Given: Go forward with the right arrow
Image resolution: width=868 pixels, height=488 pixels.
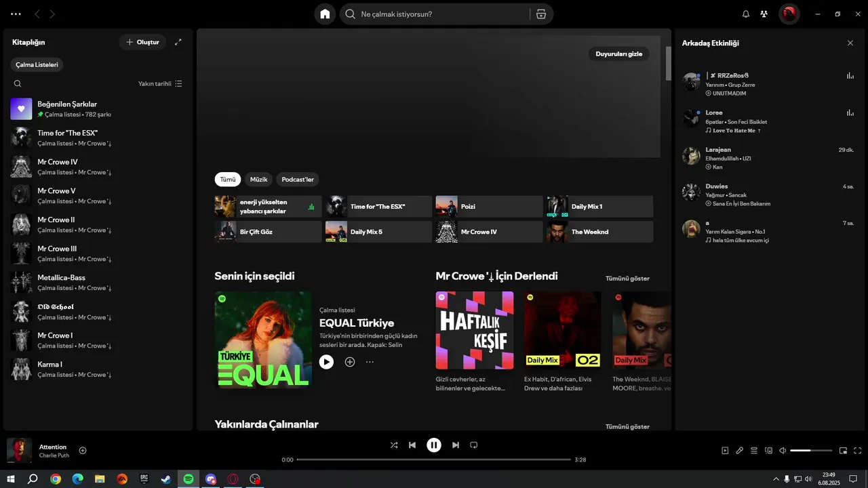Looking at the screenshot, I should (52, 14).
